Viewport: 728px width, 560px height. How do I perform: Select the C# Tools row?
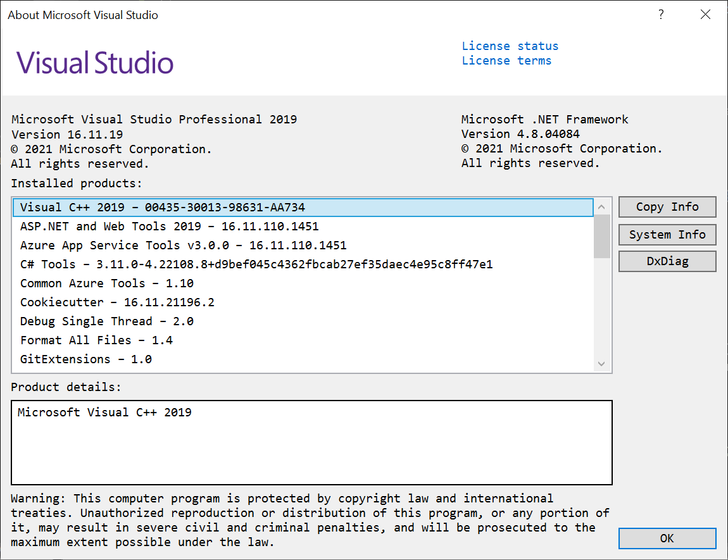(303, 264)
